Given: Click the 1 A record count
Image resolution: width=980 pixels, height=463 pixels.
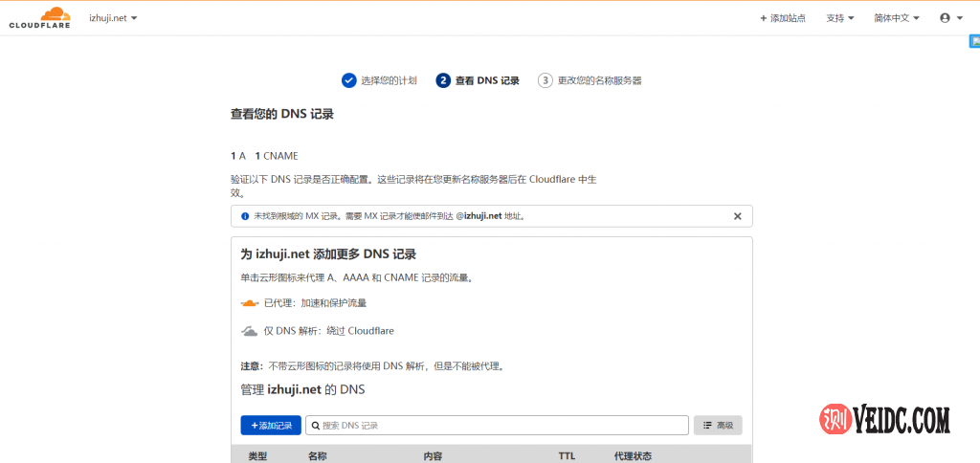Looking at the screenshot, I should (x=238, y=156).
